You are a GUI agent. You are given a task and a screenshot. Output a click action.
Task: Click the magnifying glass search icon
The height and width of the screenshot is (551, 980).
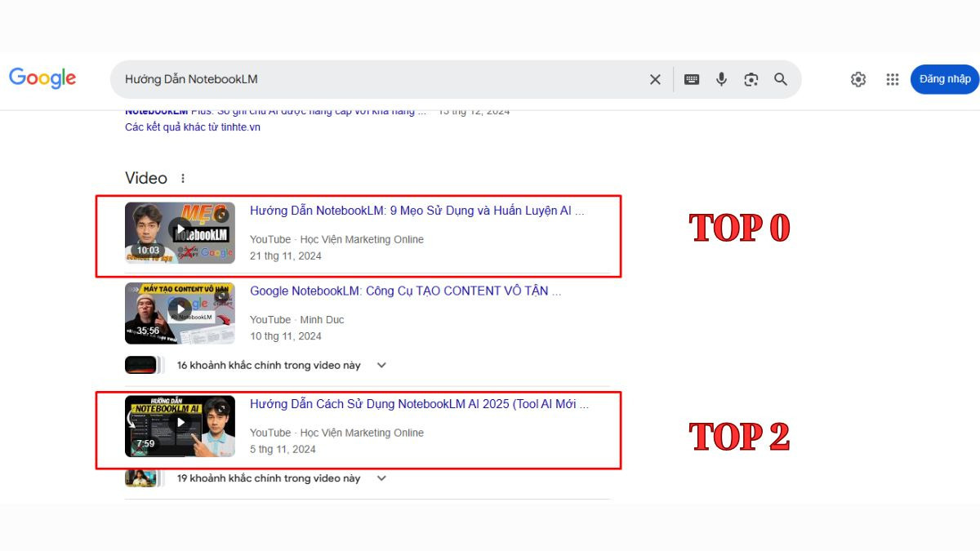[781, 79]
